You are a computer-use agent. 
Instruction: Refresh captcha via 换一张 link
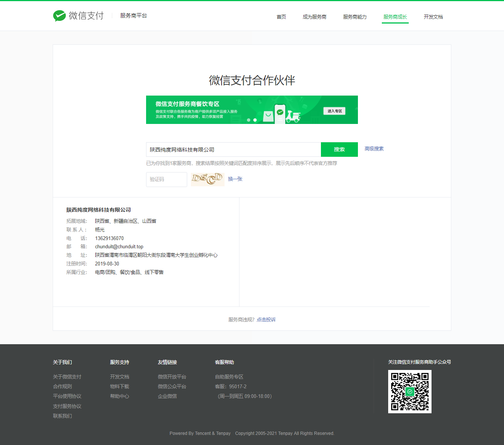(235, 179)
